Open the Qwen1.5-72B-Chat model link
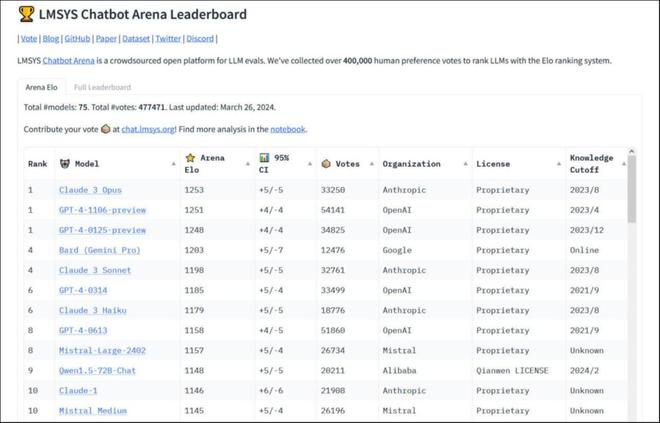 pyautogui.click(x=97, y=370)
